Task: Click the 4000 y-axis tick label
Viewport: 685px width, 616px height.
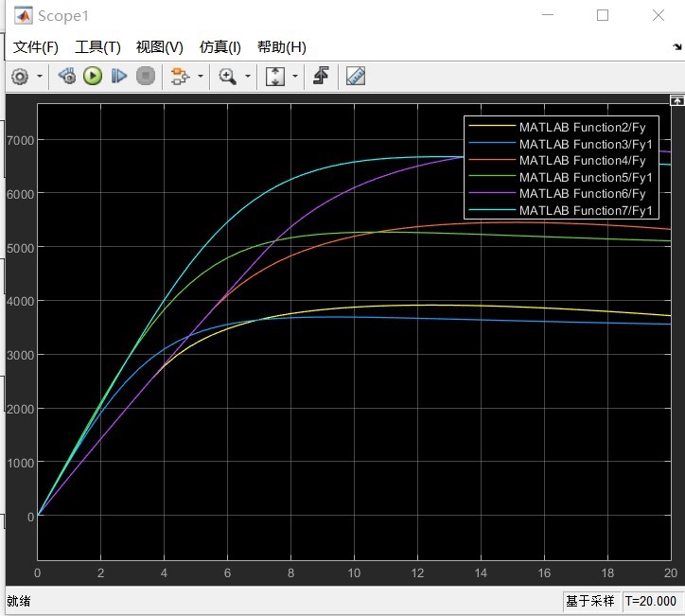Action: (20, 302)
